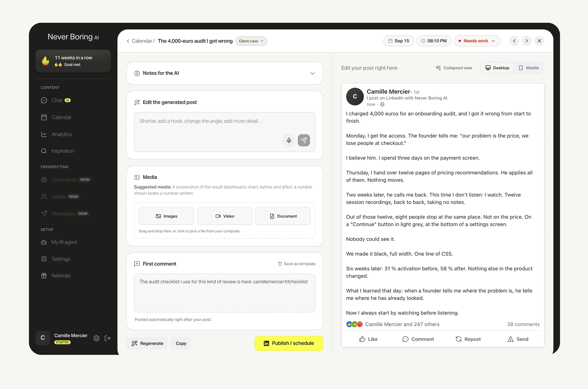Click the Images upload button
The image size is (588, 389).
pyautogui.click(x=166, y=216)
